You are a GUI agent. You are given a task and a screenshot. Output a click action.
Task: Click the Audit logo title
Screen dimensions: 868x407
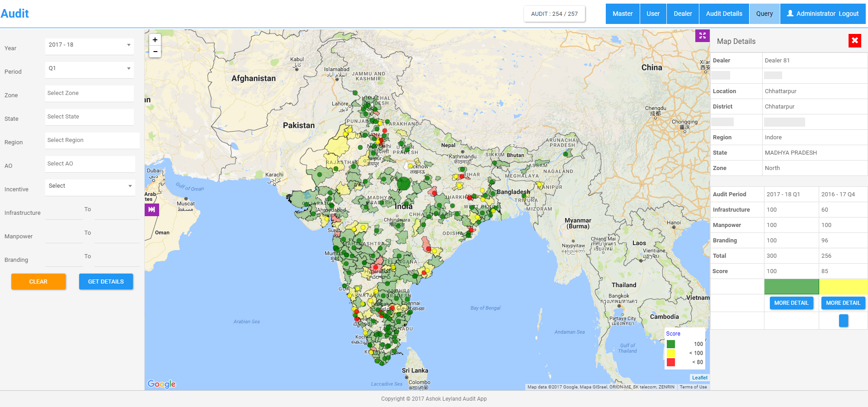click(x=15, y=14)
